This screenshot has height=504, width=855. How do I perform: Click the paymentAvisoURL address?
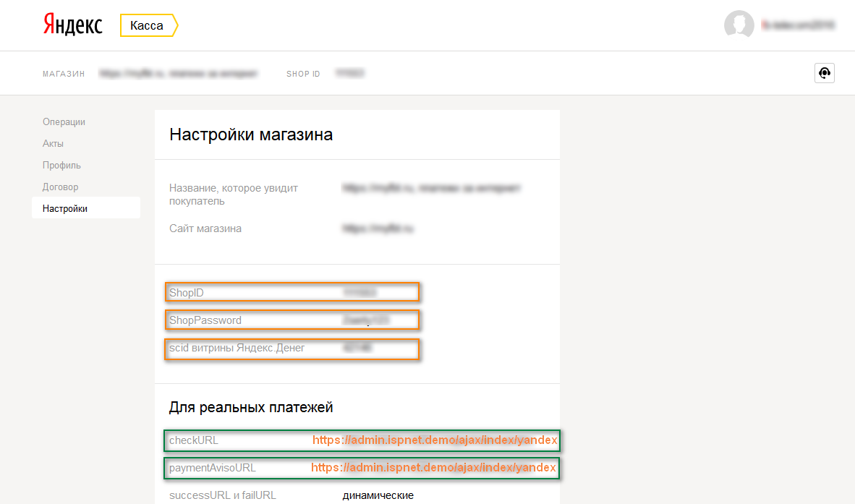tap(433, 468)
